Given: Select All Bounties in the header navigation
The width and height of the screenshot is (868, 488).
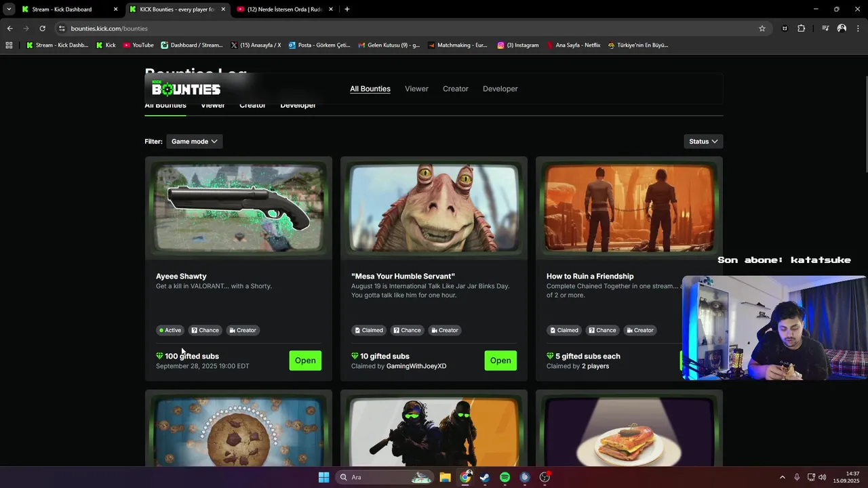Looking at the screenshot, I should coord(370,89).
